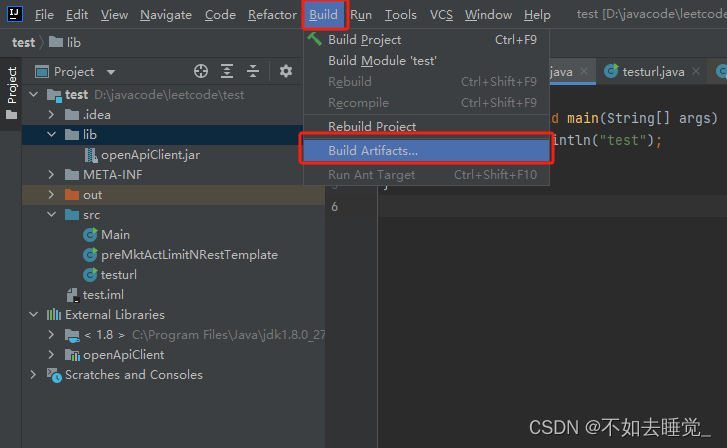Viewport: 727px width, 448px height.
Task: Open the Help menu
Action: [537, 15]
